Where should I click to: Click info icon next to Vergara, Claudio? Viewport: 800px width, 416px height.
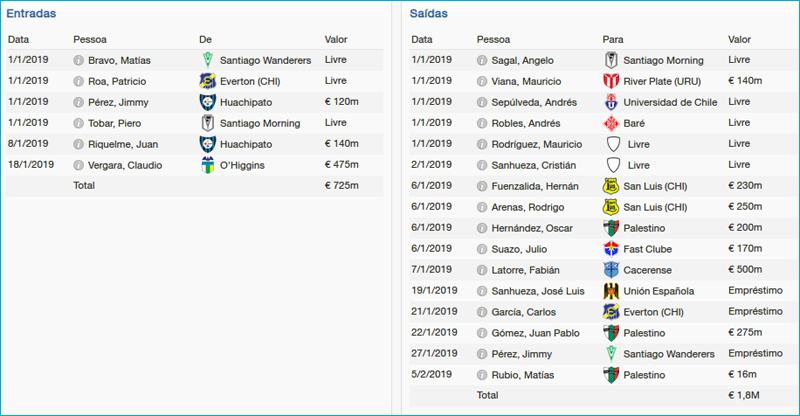(79, 165)
